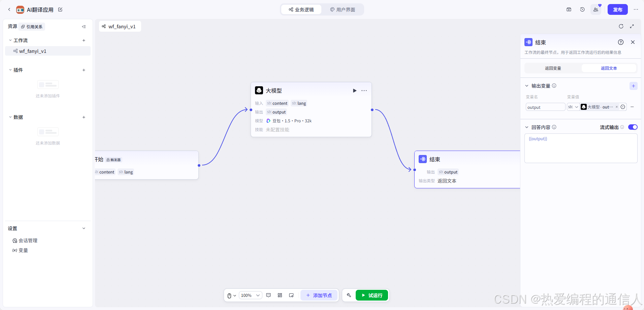This screenshot has width=644, height=310.
Task: Select the wf_fanyi_v1 canvas tab
Action: click(x=120, y=26)
